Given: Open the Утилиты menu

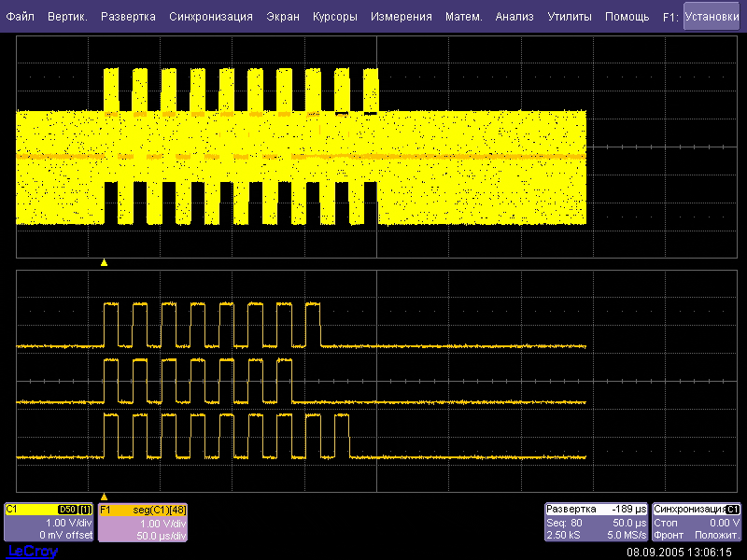Looking at the screenshot, I should coord(569,17).
